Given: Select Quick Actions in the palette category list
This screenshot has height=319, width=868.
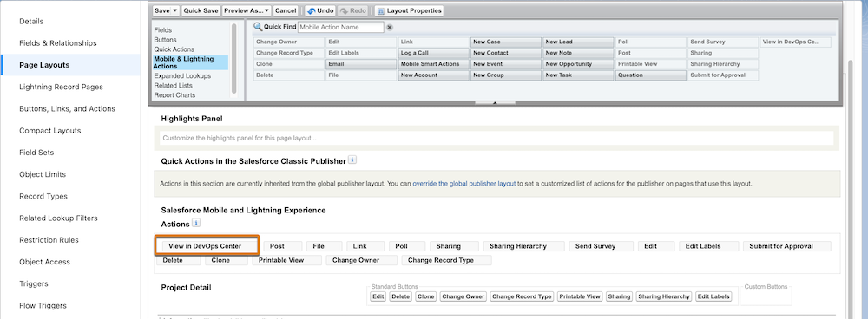Looking at the screenshot, I should point(174,49).
